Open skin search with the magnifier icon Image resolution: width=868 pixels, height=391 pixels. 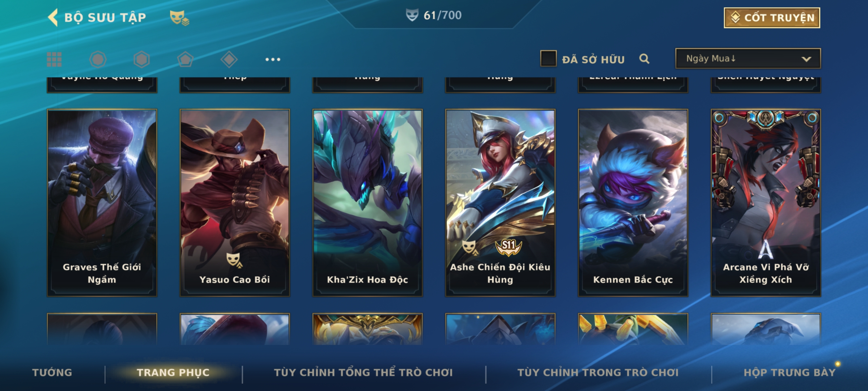[644, 59]
